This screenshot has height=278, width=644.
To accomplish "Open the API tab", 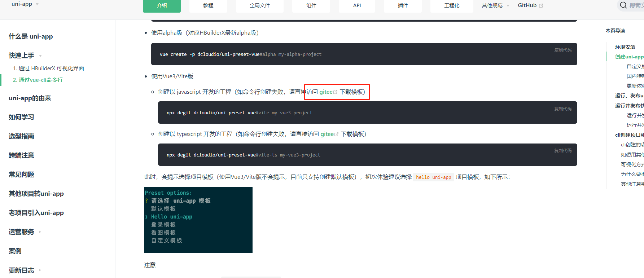I will click(x=357, y=5).
